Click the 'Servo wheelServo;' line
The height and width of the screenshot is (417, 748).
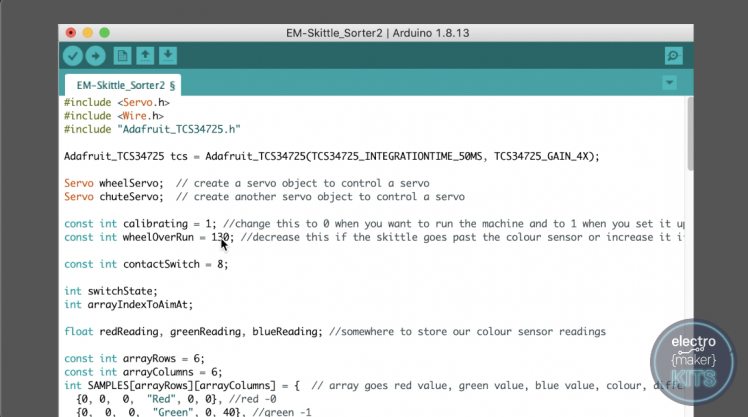click(247, 183)
